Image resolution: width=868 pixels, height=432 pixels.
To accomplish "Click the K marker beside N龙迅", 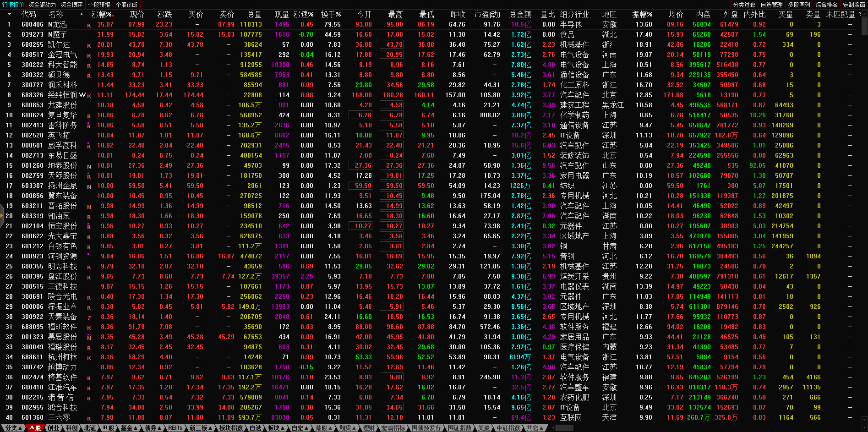I will [89, 26].
